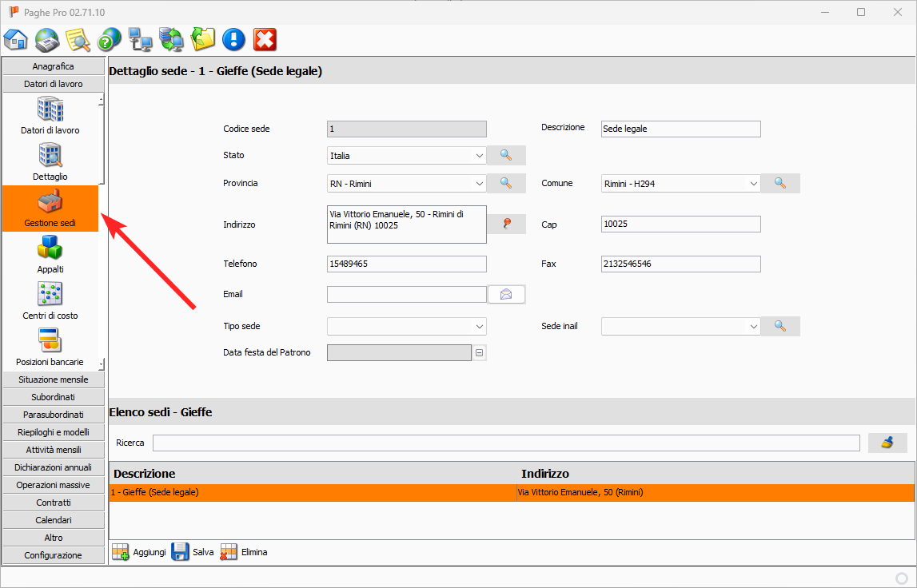Image resolution: width=917 pixels, height=588 pixels.
Task: Open Centri di costo sidebar icon
Action: [50, 301]
